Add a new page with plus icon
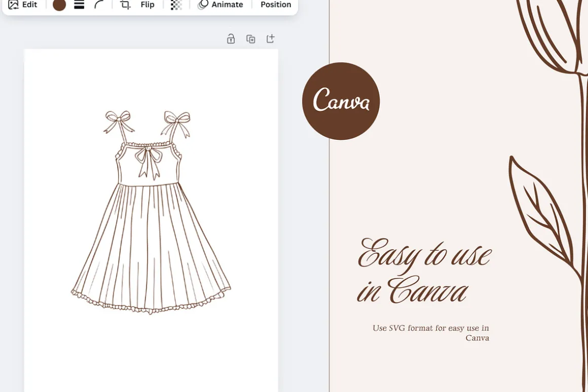Viewport: 588px width, 392px height. (270, 38)
